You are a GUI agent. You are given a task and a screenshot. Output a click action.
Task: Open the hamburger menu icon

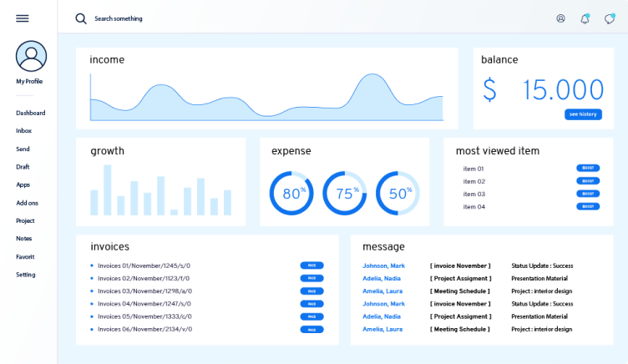click(23, 18)
